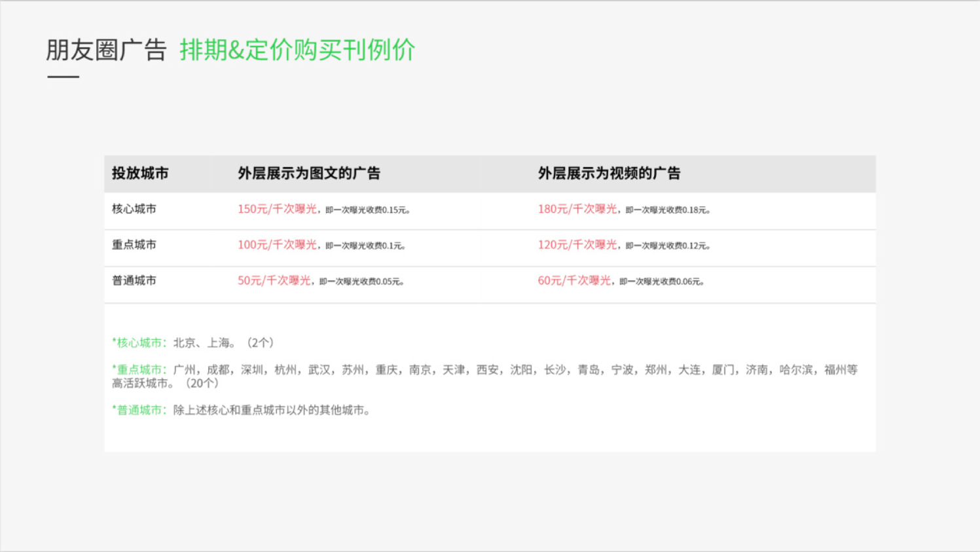Click the green *核心城市 footnote label
Viewport: 980px width, 552px height.
[x=139, y=342]
